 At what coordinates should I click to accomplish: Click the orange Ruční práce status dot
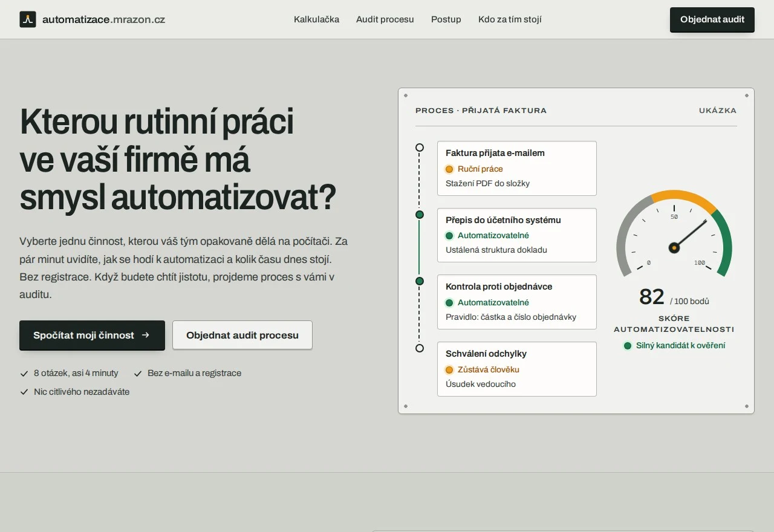tap(449, 169)
